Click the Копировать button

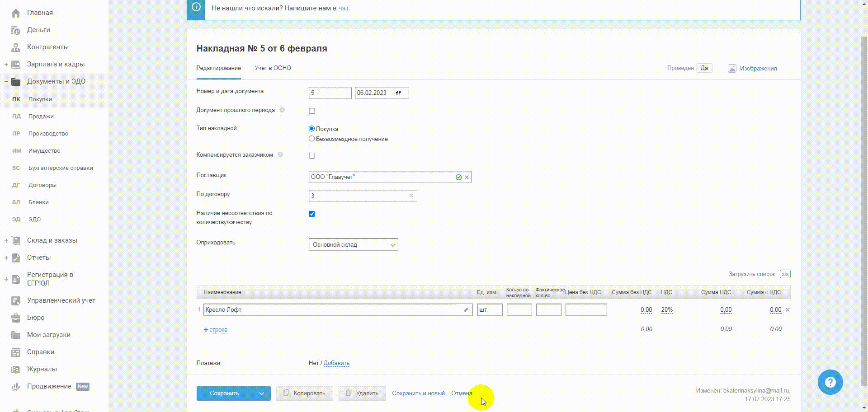[304, 393]
